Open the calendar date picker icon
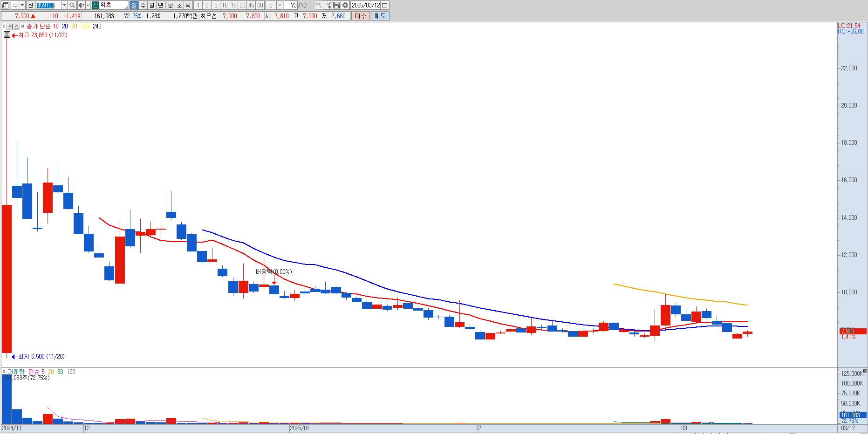The height and width of the screenshot is (434, 868). pos(385,5)
